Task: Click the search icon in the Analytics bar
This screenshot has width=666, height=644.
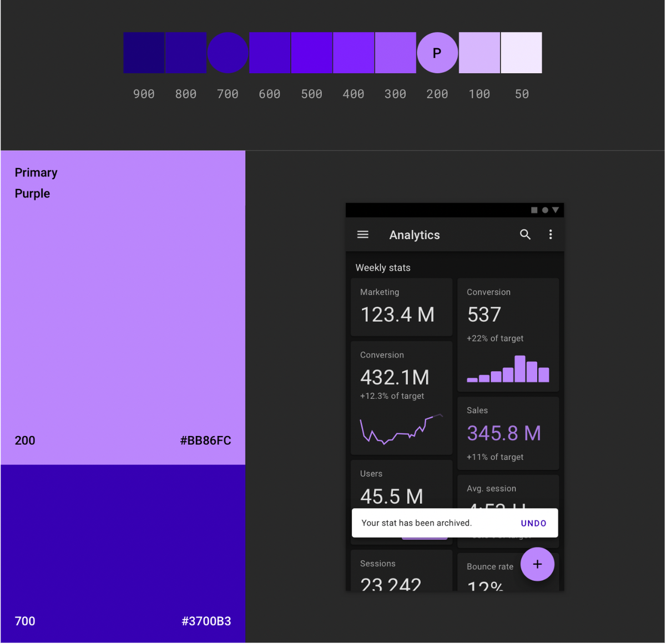Action: point(525,234)
